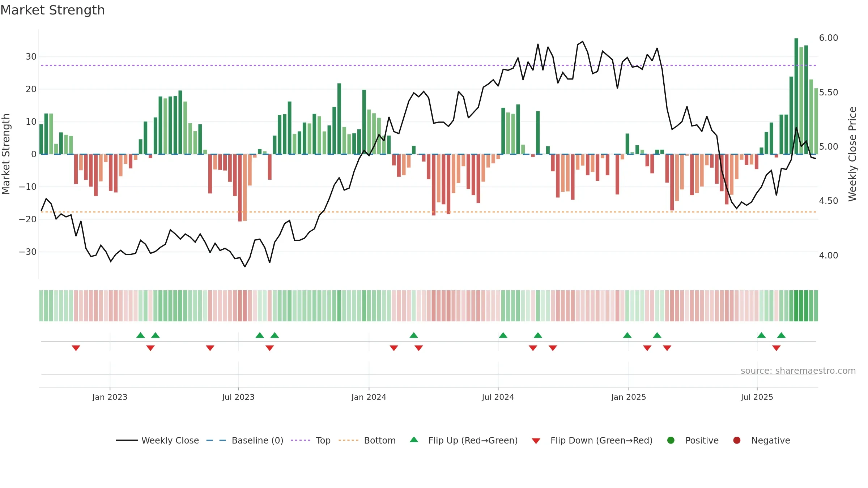Toggle the Baseline (0) legend entry

(x=245, y=440)
